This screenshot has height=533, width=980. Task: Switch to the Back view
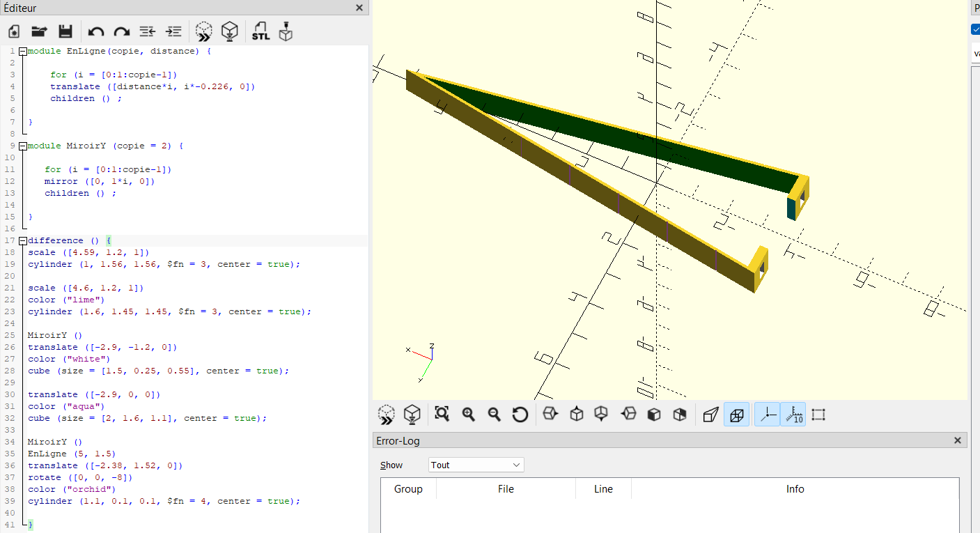click(680, 415)
